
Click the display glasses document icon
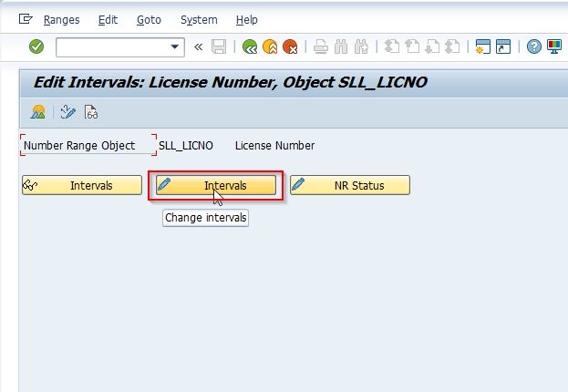(90, 112)
